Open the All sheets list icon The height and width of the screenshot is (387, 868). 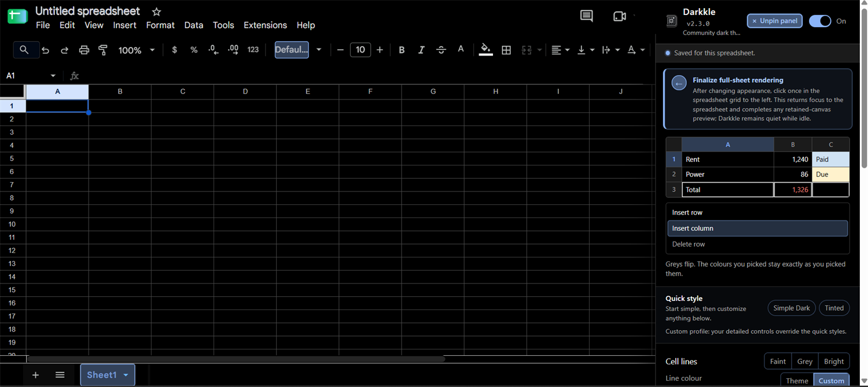60,375
